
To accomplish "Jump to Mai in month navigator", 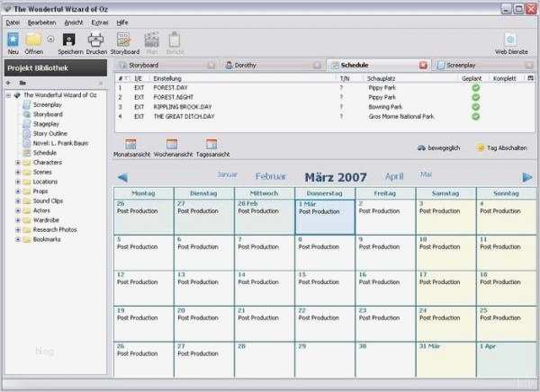I will [x=426, y=174].
